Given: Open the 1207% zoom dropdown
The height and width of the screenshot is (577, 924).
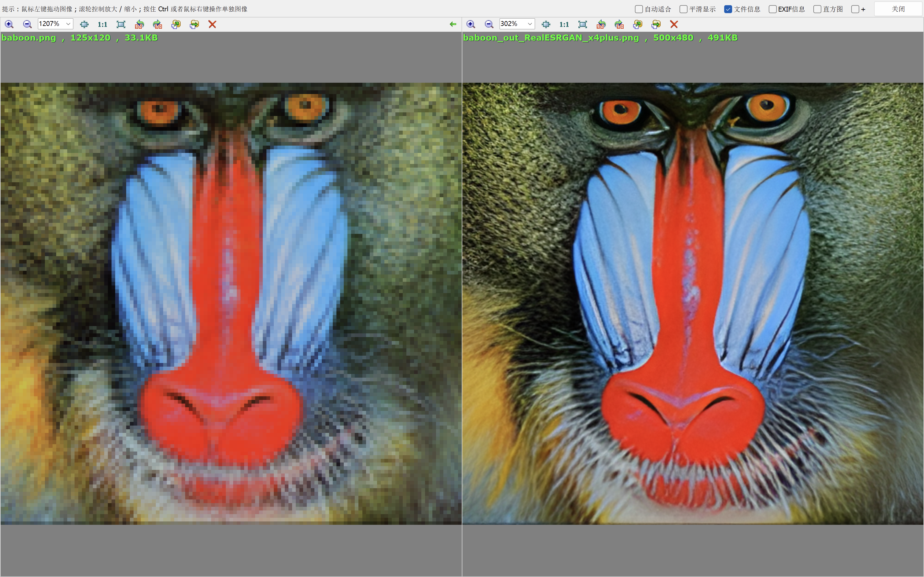Looking at the screenshot, I should click(68, 24).
